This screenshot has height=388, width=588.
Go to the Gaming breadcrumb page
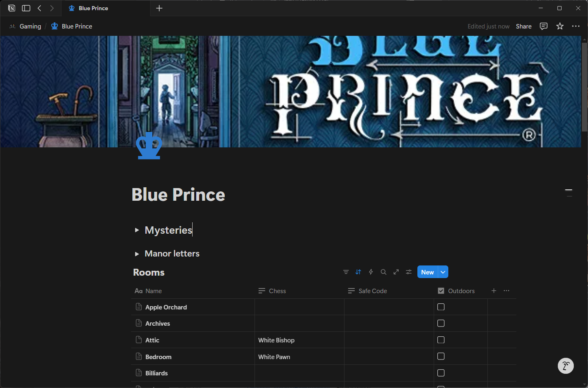click(x=30, y=26)
